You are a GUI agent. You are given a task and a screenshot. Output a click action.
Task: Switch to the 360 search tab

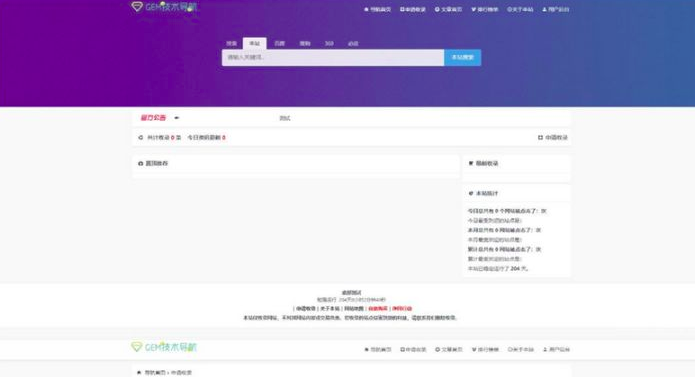coord(329,43)
